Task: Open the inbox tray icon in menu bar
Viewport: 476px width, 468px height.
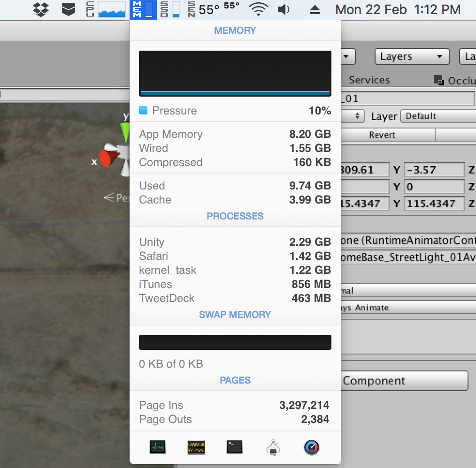Action: [69, 9]
